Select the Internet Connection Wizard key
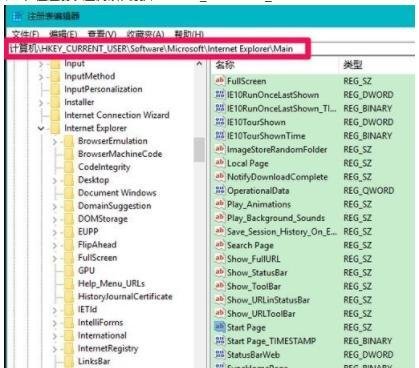This screenshot has height=368, width=419. [117, 115]
